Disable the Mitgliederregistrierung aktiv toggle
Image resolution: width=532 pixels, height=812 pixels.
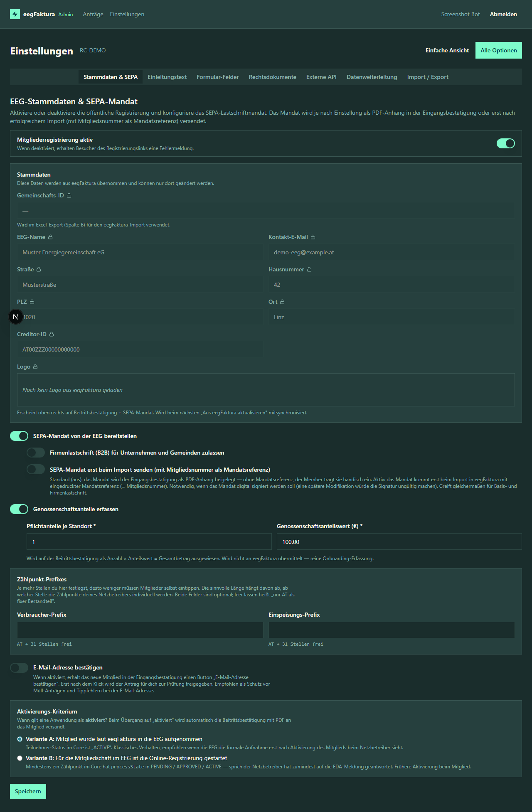pyautogui.click(x=506, y=143)
